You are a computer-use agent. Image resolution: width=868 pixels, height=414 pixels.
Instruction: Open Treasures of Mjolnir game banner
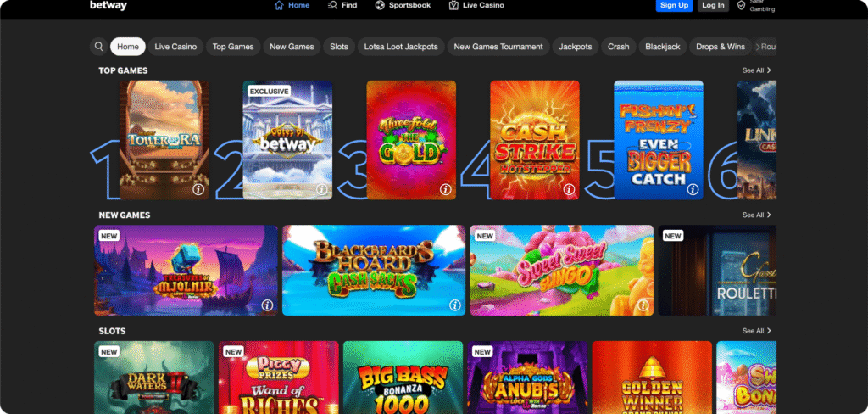pyautogui.click(x=186, y=271)
